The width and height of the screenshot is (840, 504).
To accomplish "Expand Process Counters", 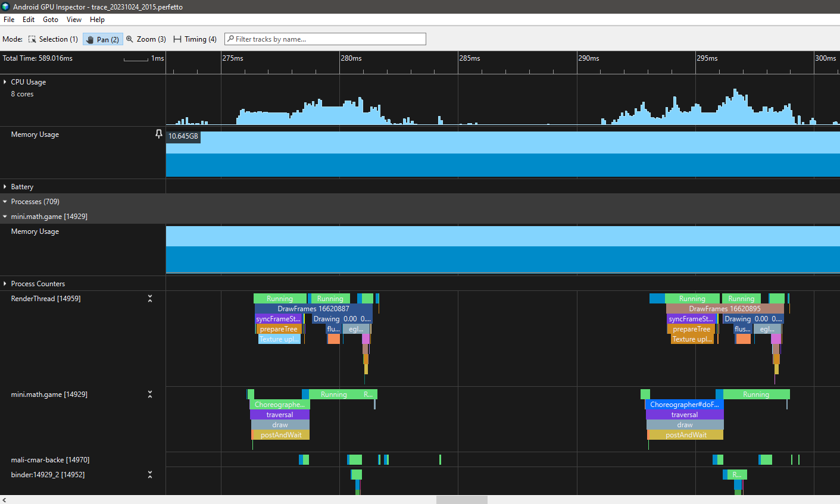I will coord(5,284).
